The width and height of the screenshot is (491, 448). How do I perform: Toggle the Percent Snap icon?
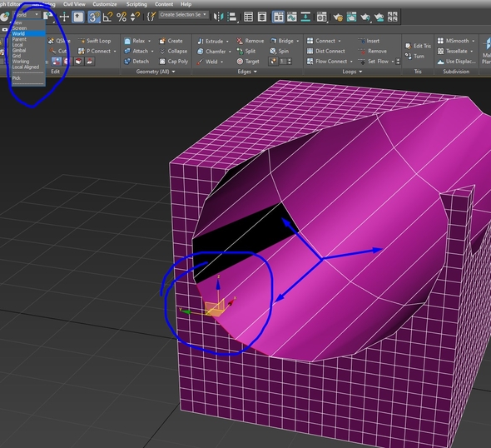coord(122,17)
